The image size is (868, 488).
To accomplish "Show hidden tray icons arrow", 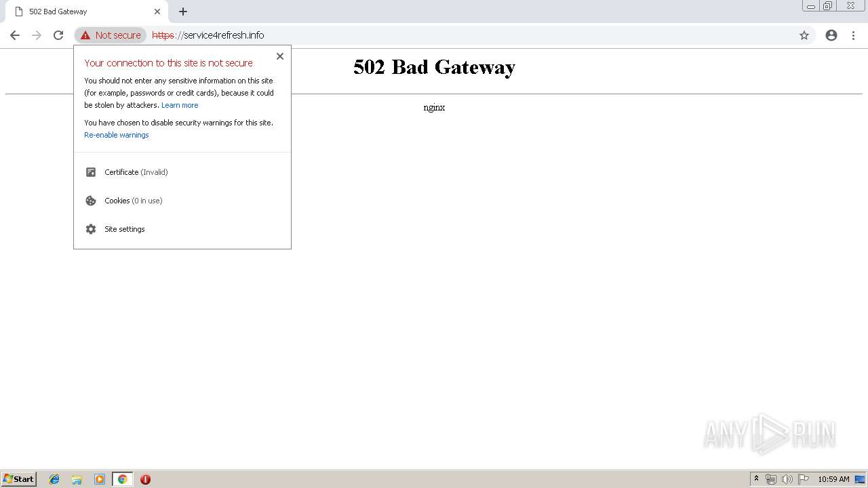I will (x=756, y=479).
